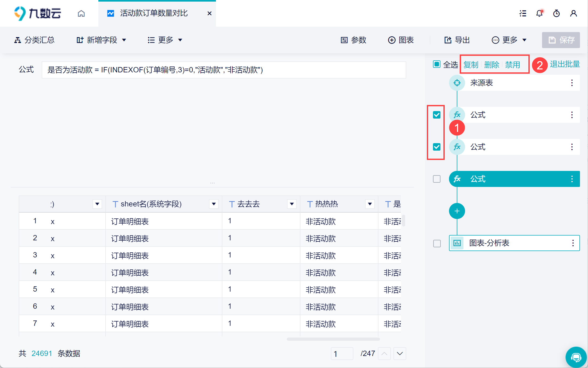This screenshot has width=588, height=368.
Task: Switch to the 活动款订单数量对比 tab
Action: pos(154,13)
